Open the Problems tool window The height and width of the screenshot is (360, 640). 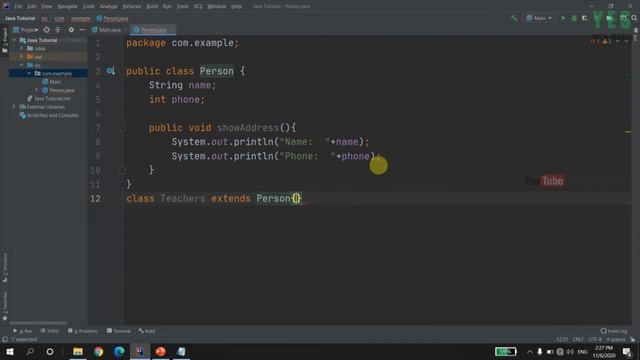pyautogui.click(x=83, y=331)
